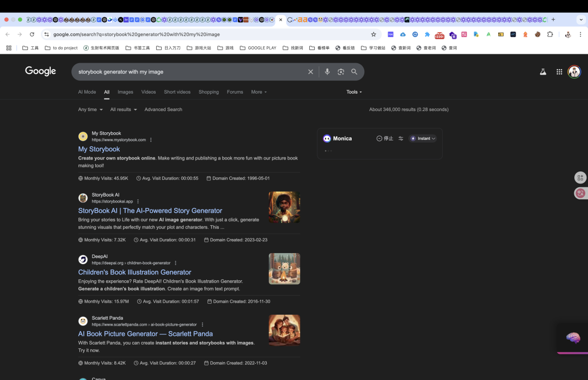Bookmark this page with star icon
The image size is (588, 380).
point(373,34)
